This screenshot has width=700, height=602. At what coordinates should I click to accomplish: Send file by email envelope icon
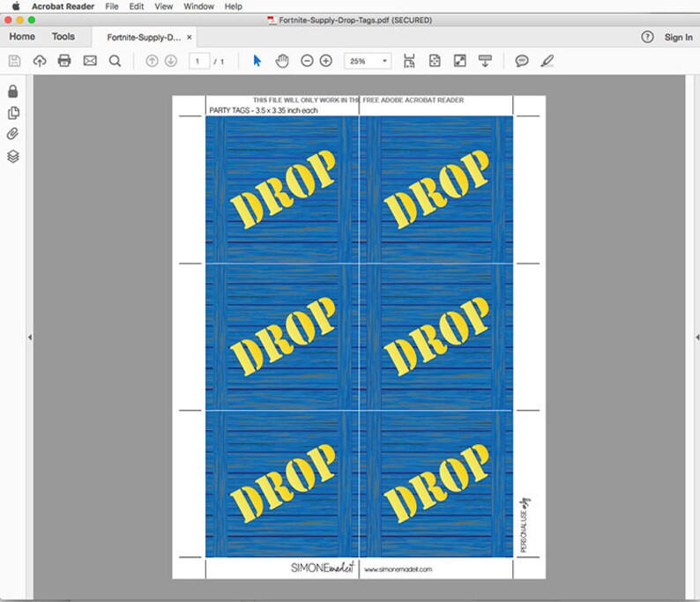coord(90,61)
